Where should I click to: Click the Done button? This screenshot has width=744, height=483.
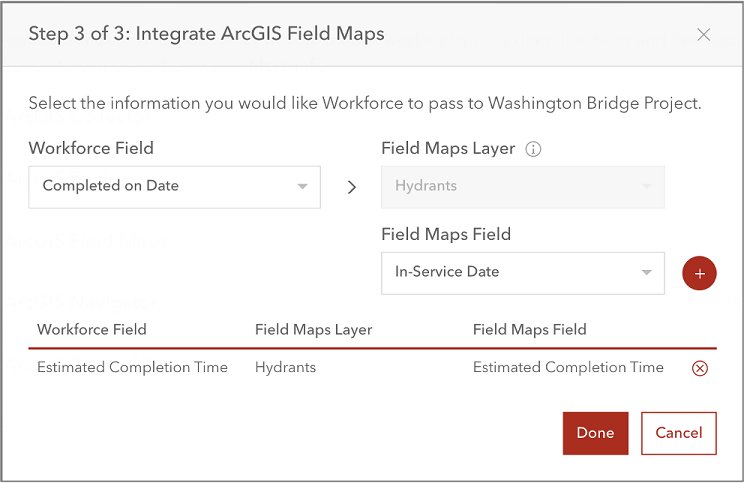pyautogui.click(x=595, y=433)
